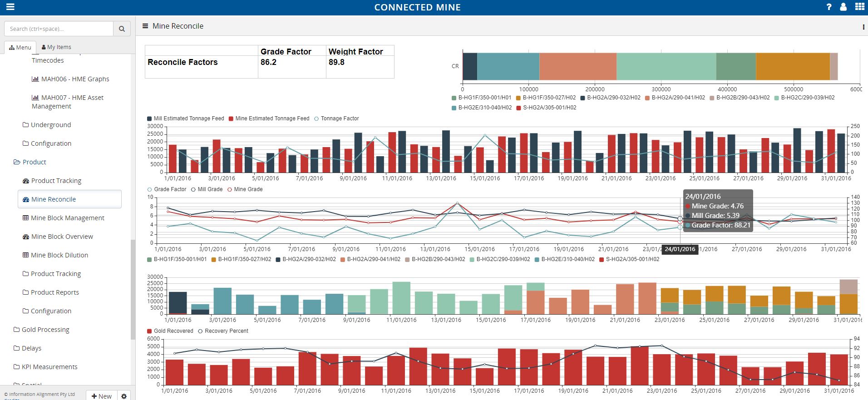The image size is (868, 400).
Task: Open the help question mark icon
Action: (x=829, y=7)
